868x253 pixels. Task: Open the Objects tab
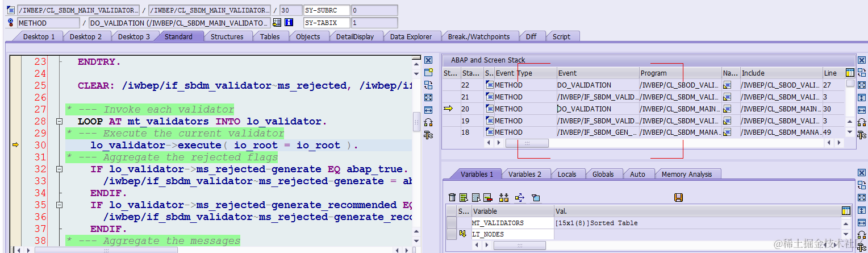(x=308, y=36)
